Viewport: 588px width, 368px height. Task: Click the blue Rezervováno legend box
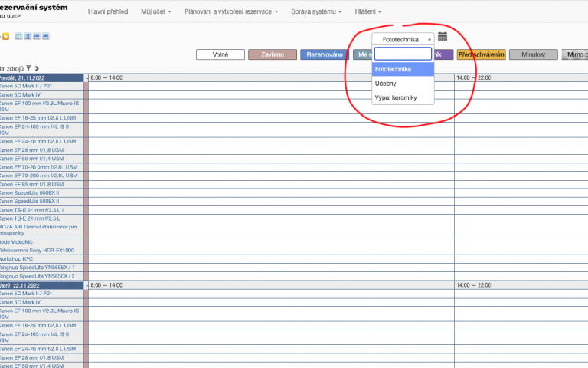[325, 54]
